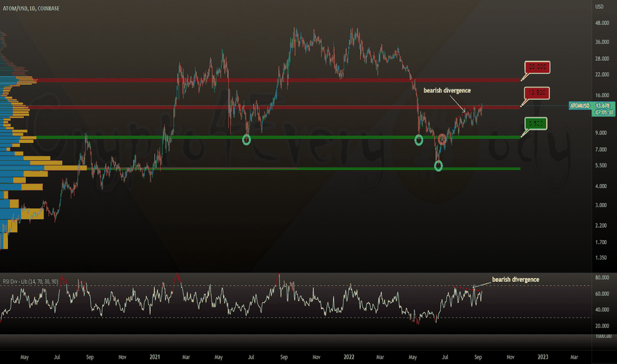Viewport: 617px width, 364px height.
Task: Select green circle on the lower support line
Action: [x=438, y=165]
